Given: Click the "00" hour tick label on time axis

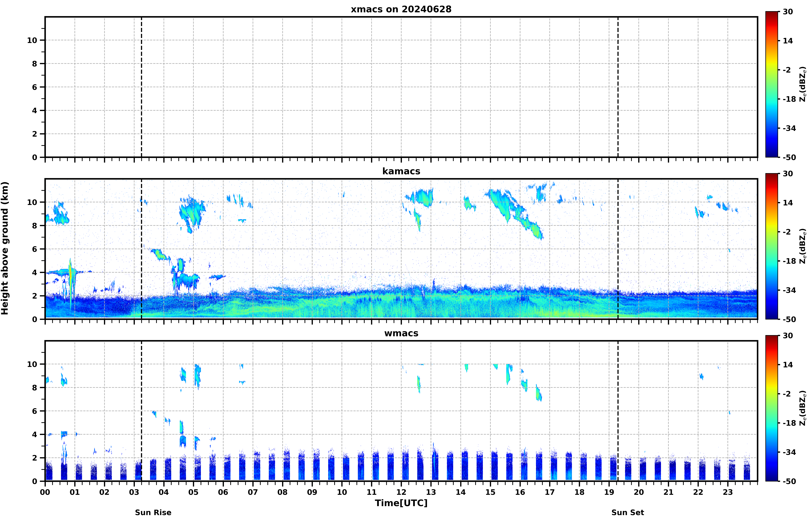Looking at the screenshot, I should coord(45,492).
